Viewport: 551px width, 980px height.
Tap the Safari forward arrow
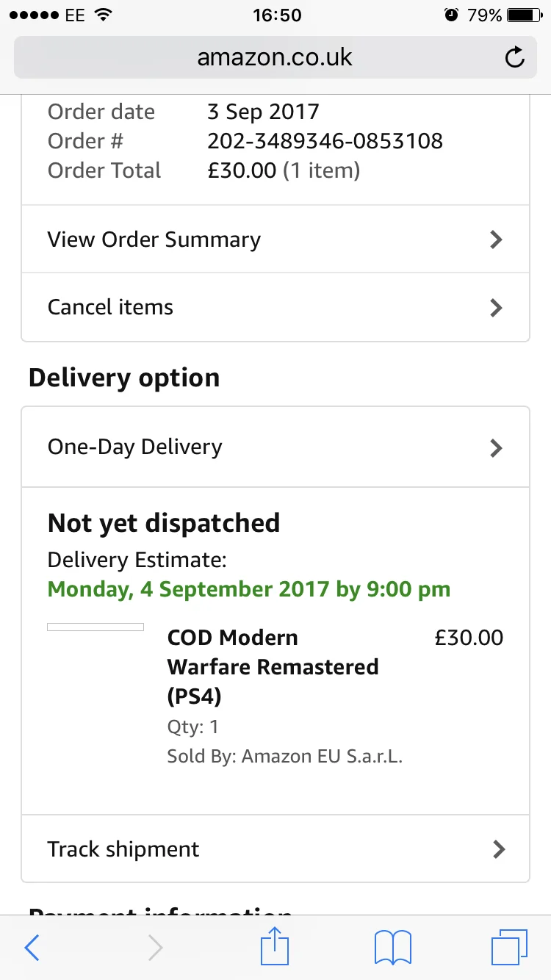coord(155,948)
